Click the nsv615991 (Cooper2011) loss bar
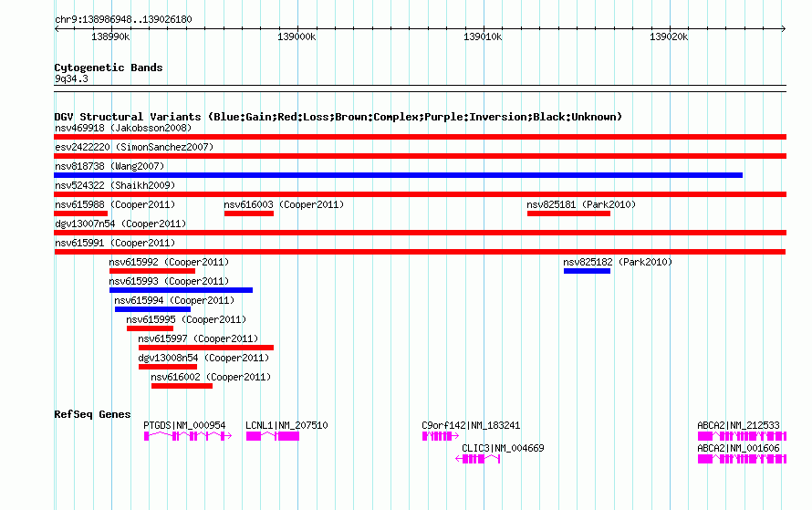Screen dimensions: 812x510 point(420,252)
